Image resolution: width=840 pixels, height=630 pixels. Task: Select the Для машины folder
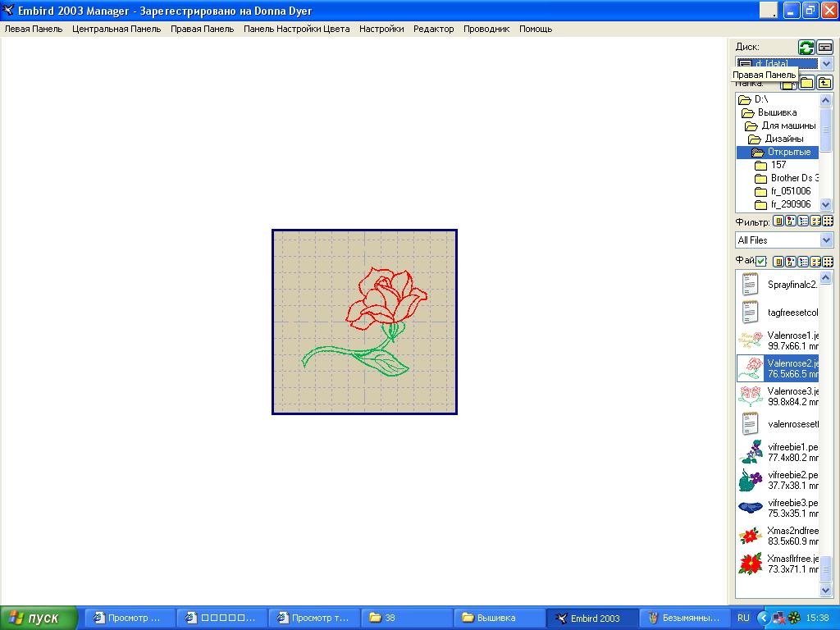click(x=780, y=126)
